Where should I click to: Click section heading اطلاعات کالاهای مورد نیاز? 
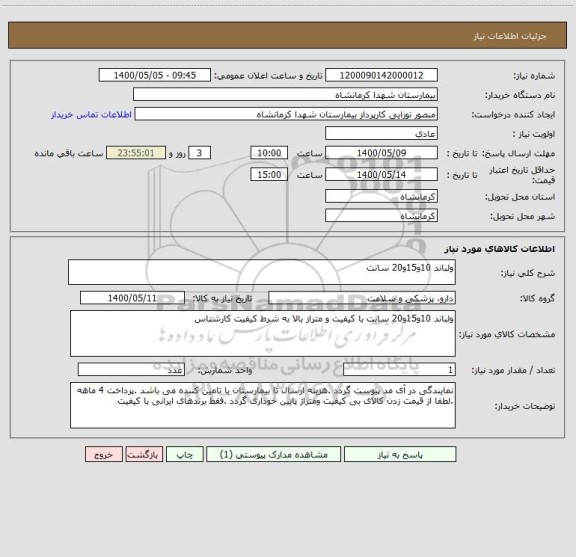[x=500, y=249]
